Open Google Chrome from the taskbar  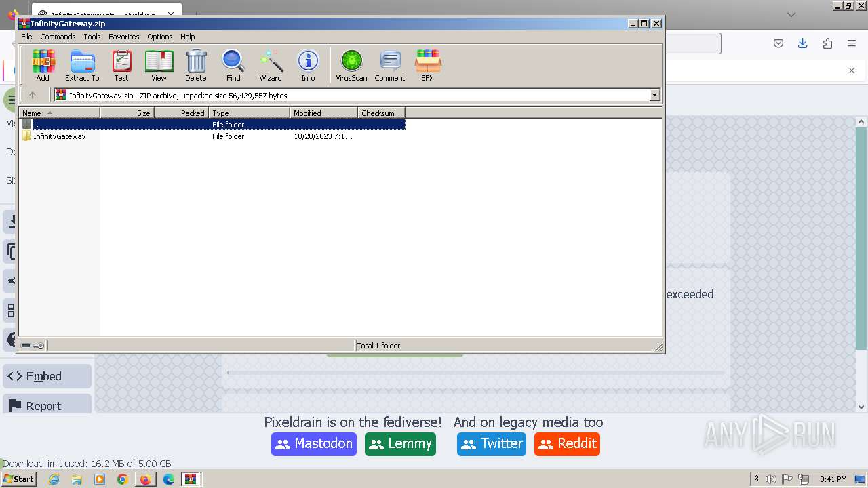coord(123,479)
